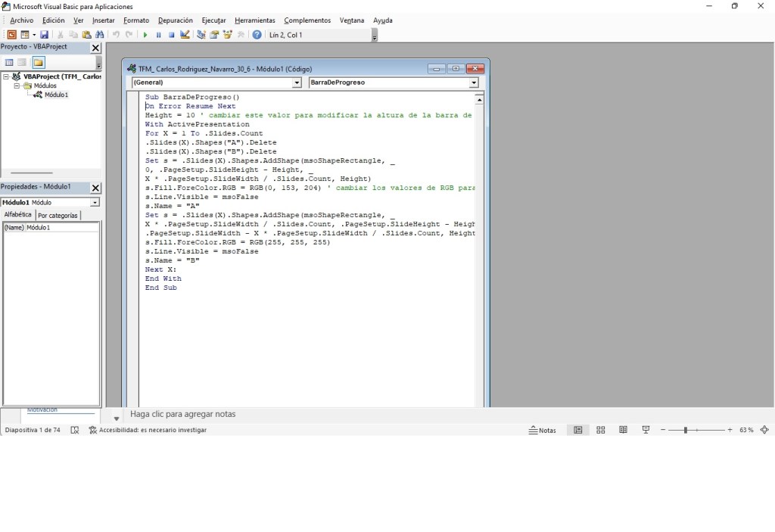Click the View PowerPoint icon in toolbar
775x532 pixels.
point(11,35)
